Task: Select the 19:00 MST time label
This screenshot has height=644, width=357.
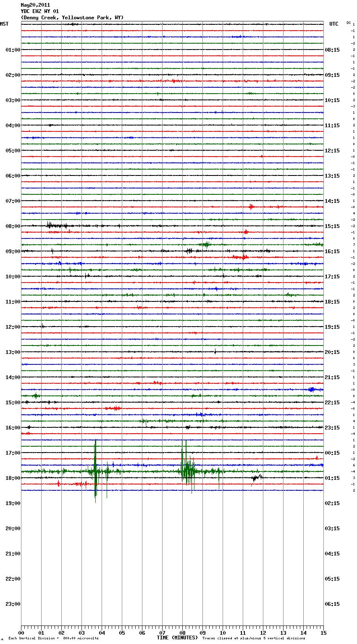Action: [13, 503]
